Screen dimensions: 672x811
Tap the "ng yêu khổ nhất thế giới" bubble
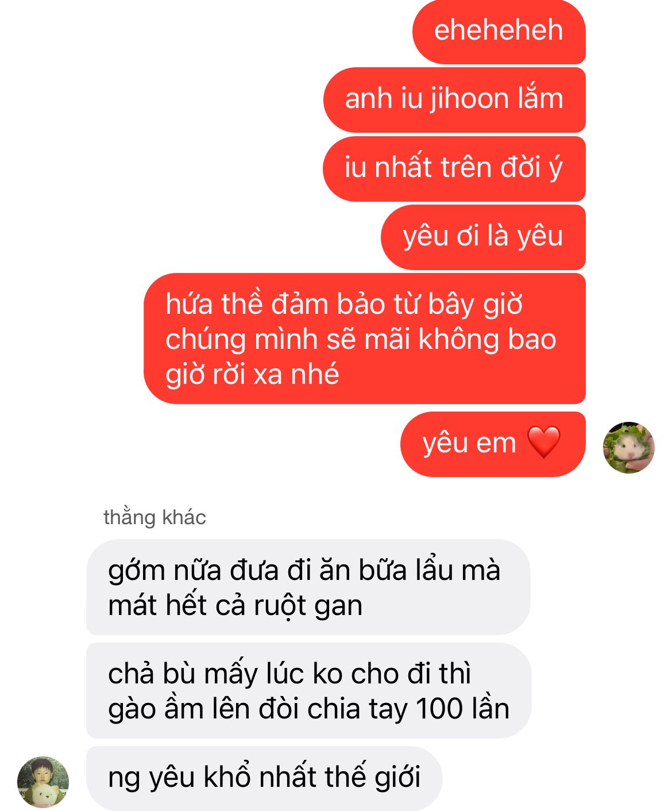click(x=264, y=778)
